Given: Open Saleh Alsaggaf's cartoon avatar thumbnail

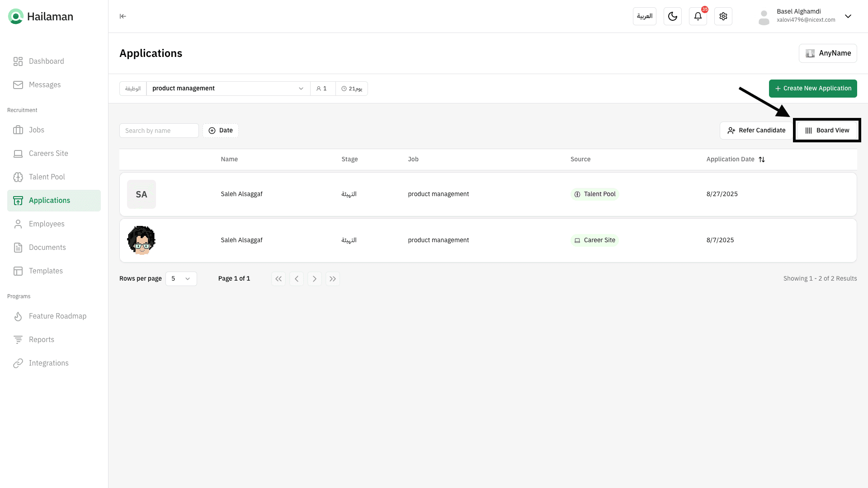Looking at the screenshot, I should click(141, 240).
